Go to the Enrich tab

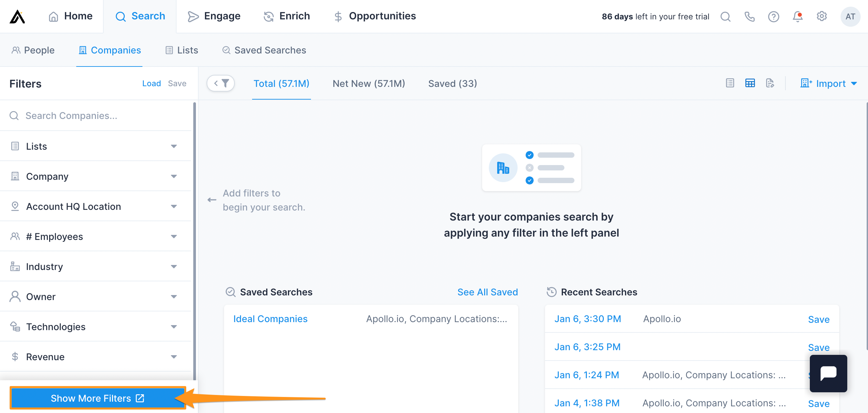(x=287, y=16)
